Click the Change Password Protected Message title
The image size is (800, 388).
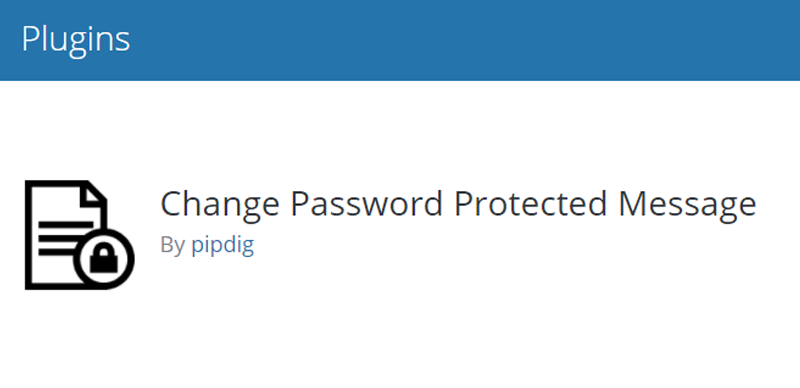(x=458, y=205)
